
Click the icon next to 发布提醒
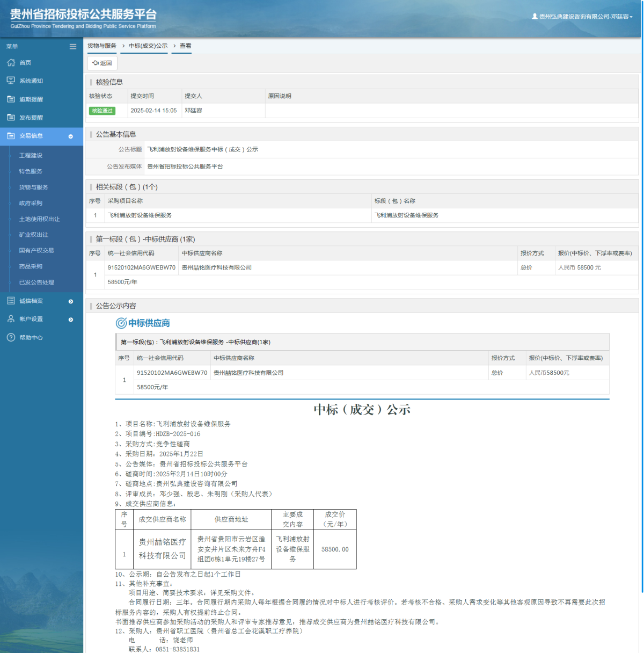(x=11, y=117)
